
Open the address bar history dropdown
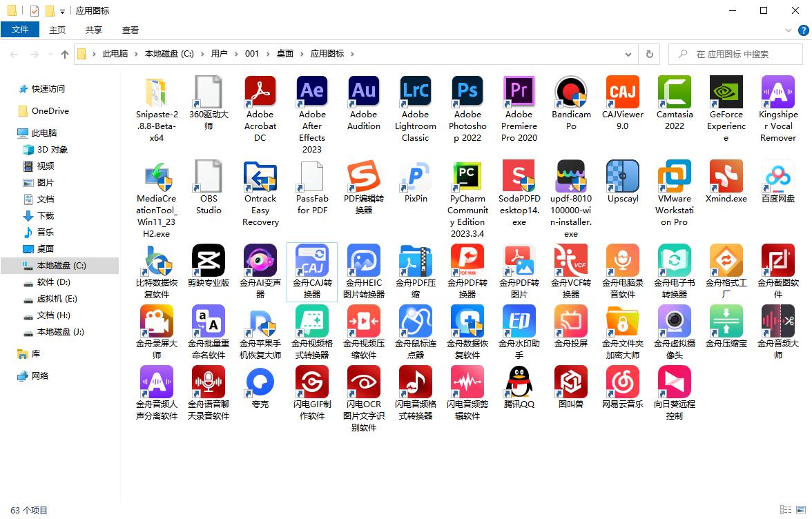click(x=628, y=54)
